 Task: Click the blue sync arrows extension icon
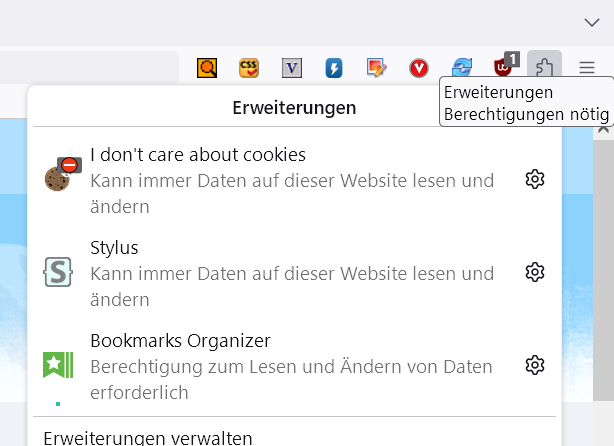point(461,68)
